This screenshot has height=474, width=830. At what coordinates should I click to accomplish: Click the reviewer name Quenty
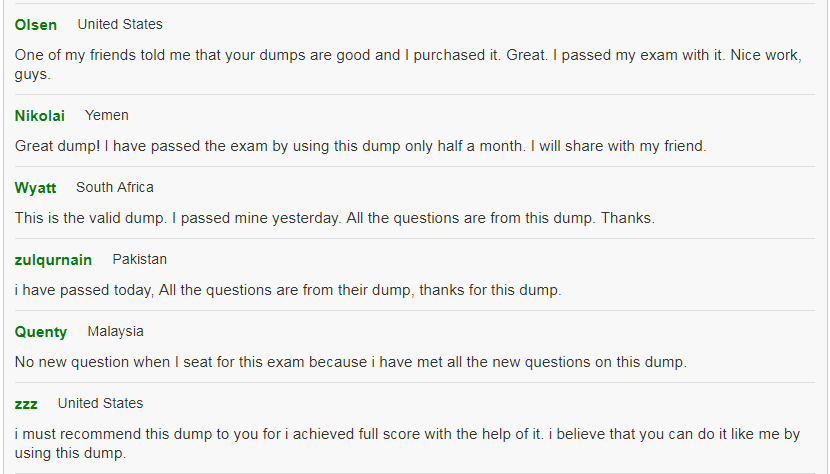coord(41,332)
